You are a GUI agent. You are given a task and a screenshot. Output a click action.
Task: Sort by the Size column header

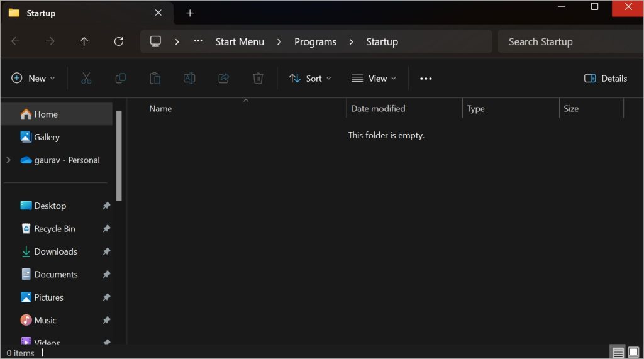(571, 109)
